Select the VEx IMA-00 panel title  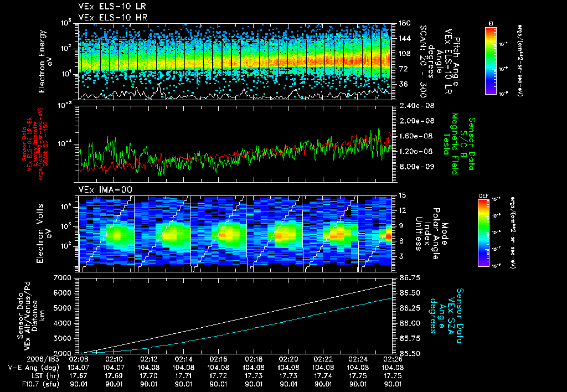click(x=105, y=189)
